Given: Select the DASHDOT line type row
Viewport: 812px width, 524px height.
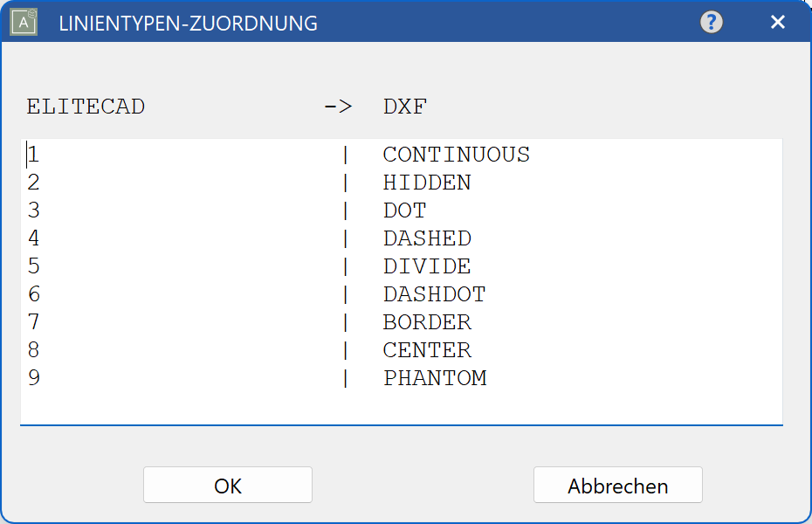Looking at the screenshot, I should click(x=435, y=294).
